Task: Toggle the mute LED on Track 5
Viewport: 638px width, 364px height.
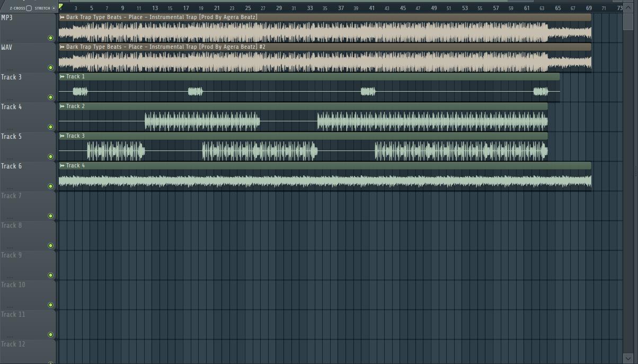Action: click(x=50, y=156)
